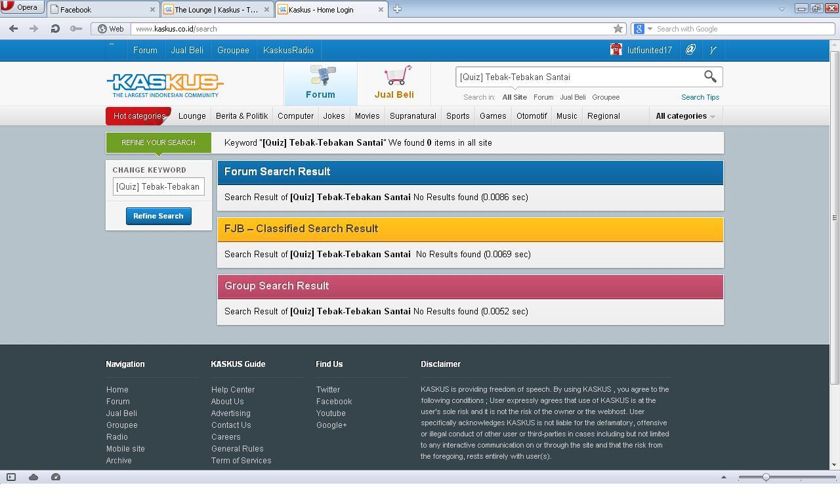The image size is (840, 504).
Task: Go back using the browser back arrow
Action: tap(13, 29)
